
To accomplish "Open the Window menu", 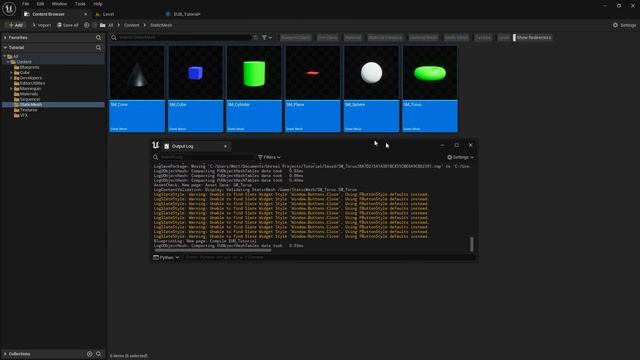I will point(59,4).
